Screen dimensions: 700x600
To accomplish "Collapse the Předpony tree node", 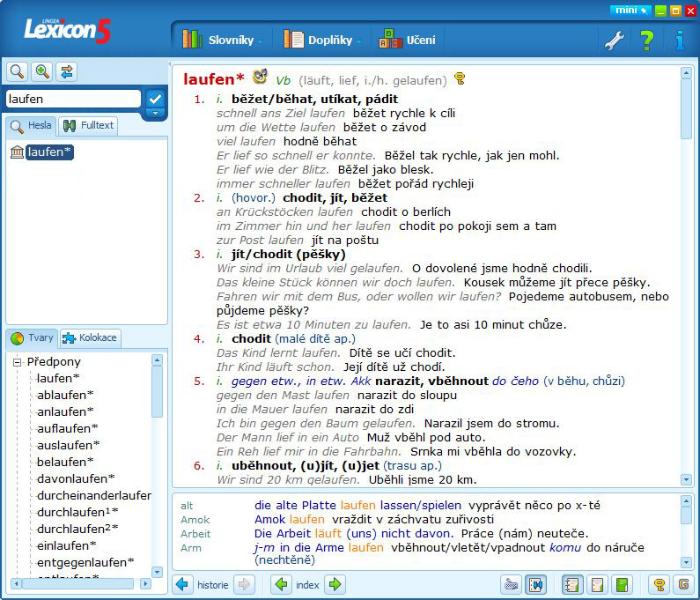I will (17, 362).
